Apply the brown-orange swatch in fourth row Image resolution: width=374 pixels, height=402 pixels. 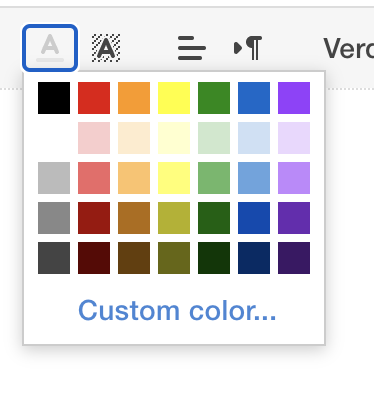coord(134,218)
